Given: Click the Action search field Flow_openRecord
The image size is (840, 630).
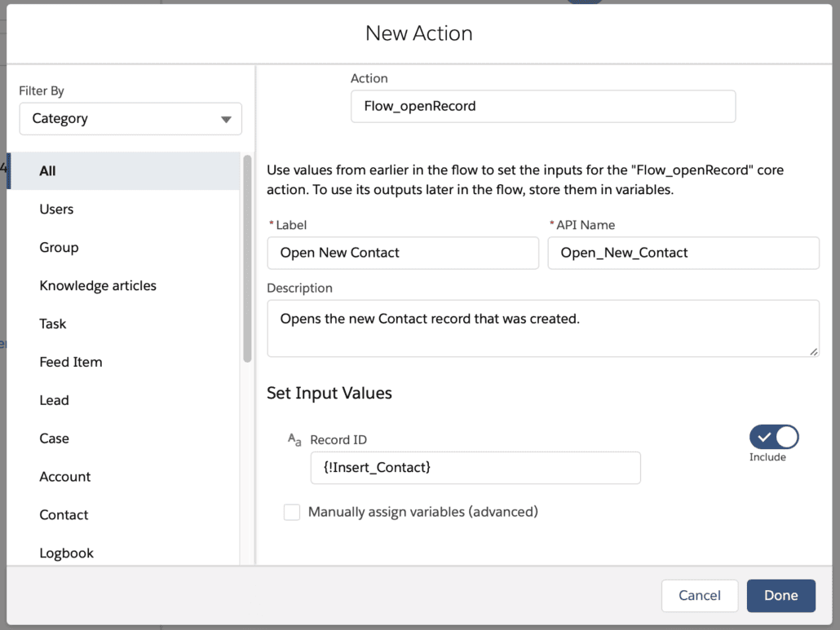Looking at the screenshot, I should coord(543,106).
